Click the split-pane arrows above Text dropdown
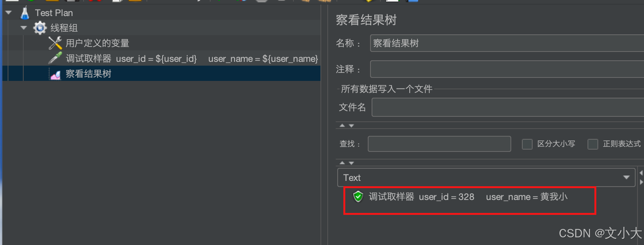This screenshot has width=644, height=245. (347, 163)
